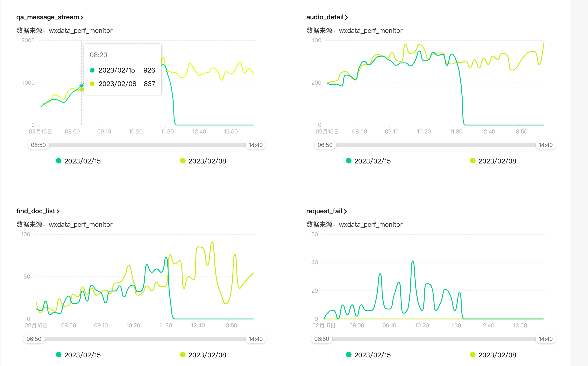Click the audio_detail title text
Screen dimensions: 588x366
(325, 17)
